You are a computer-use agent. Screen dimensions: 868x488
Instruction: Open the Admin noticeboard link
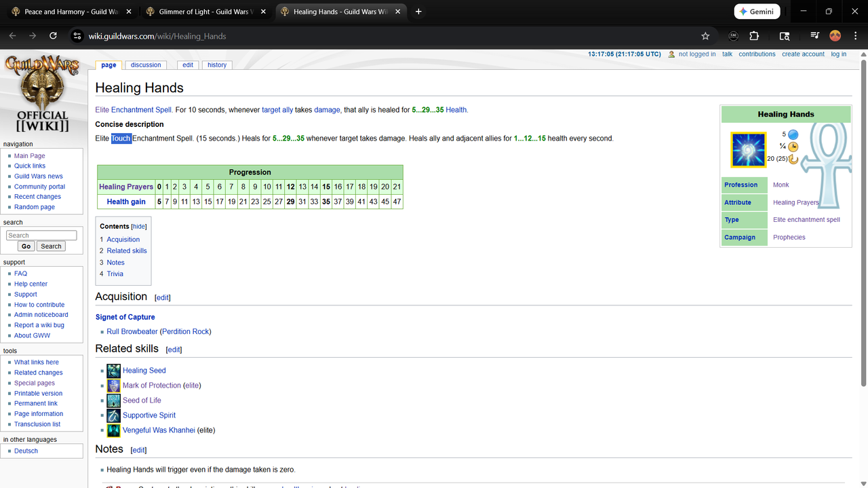point(41,315)
